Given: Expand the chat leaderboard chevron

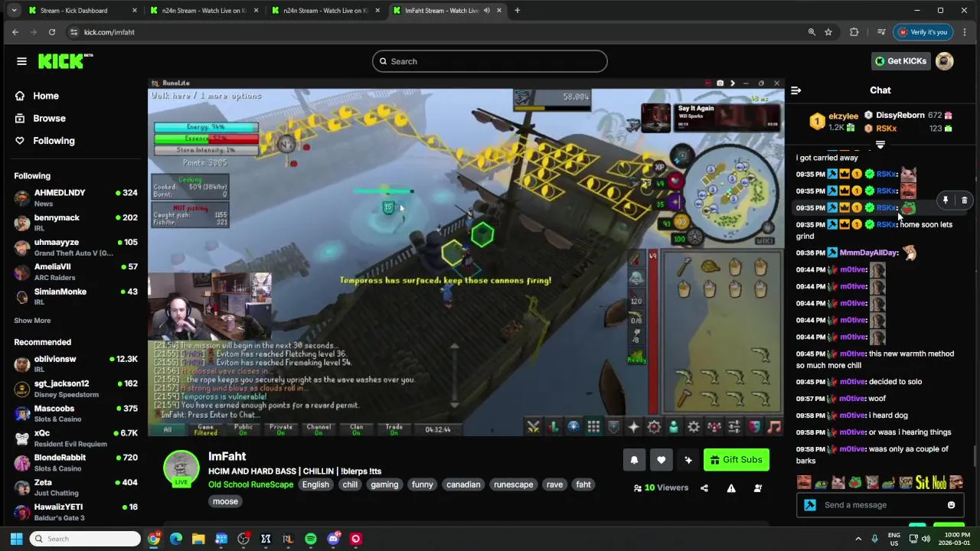Looking at the screenshot, I should pos(880,145).
